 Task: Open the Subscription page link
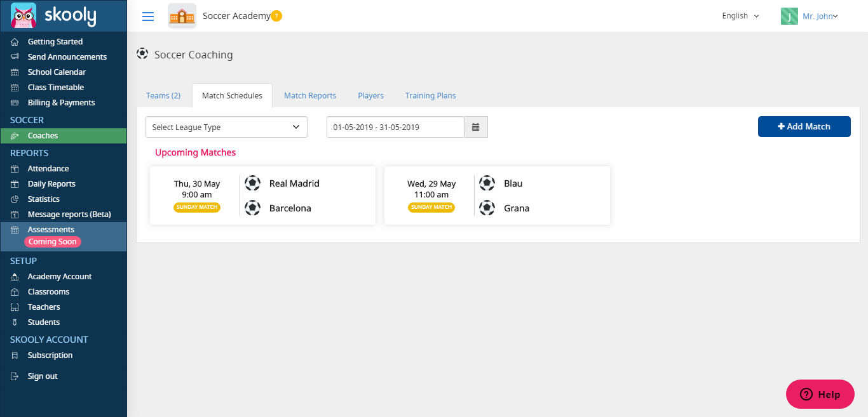click(x=50, y=355)
